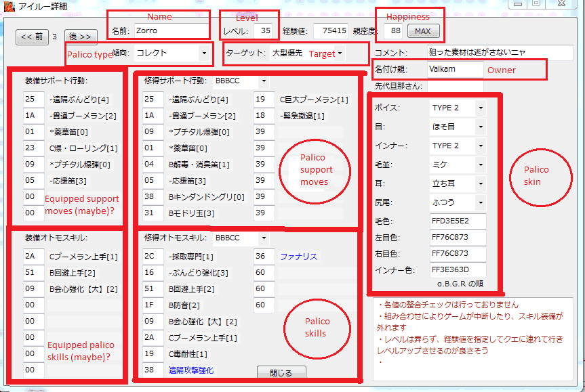Click the empty 先代旦那さん field
Image resolution: width=585 pixels, height=392 pixels.
point(455,86)
